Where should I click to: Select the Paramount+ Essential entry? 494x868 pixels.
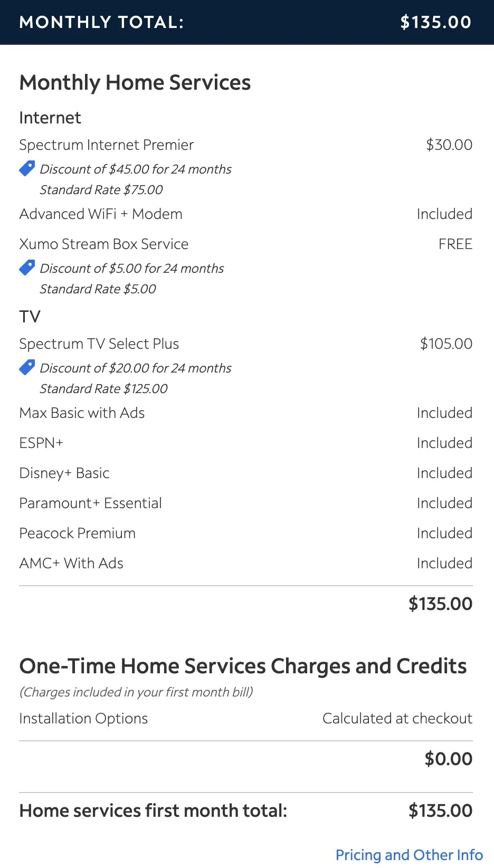click(x=90, y=503)
